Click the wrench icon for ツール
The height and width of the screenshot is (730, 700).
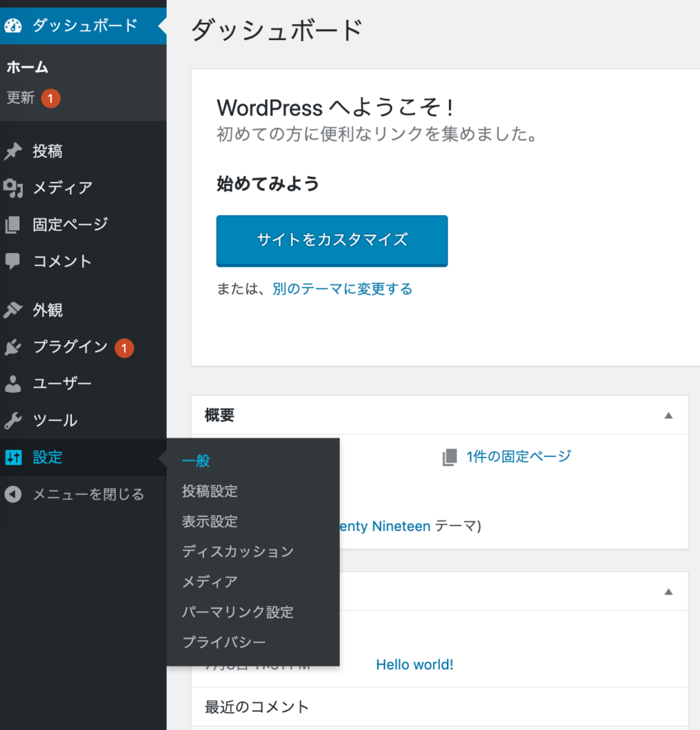[x=13, y=421]
